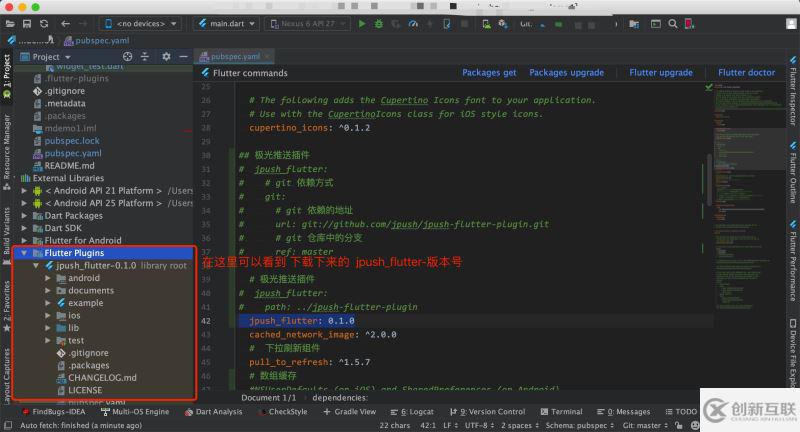The image size is (800, 432).
Task: Open the Terminal tool window tab
Action: click(566, 411)
